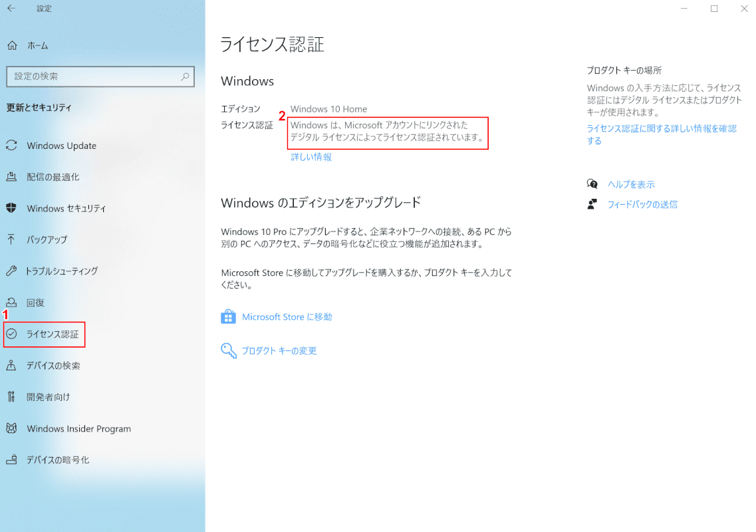Click the magnifier icon in search box
The height and width of the screenshot is (532, 756).
pos(185,76)
